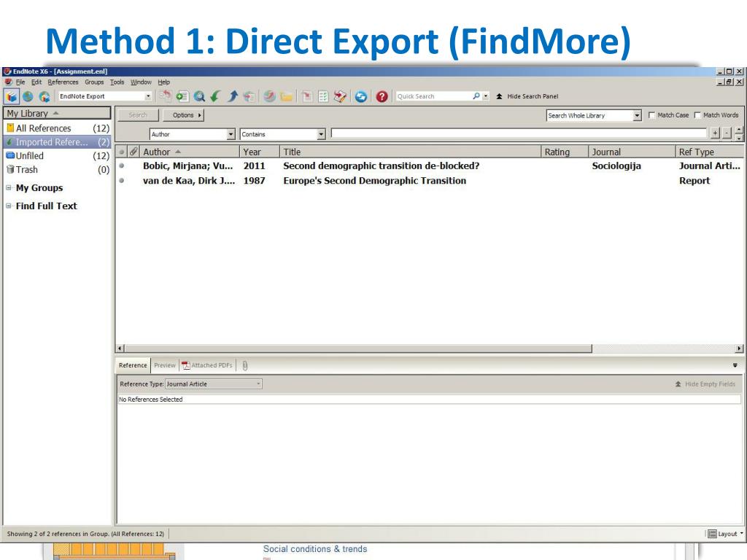This screenshot has width=747, height=560.
Task: Click the right arrow of the horizontal scrollbar
Action: tap(740, 349)
